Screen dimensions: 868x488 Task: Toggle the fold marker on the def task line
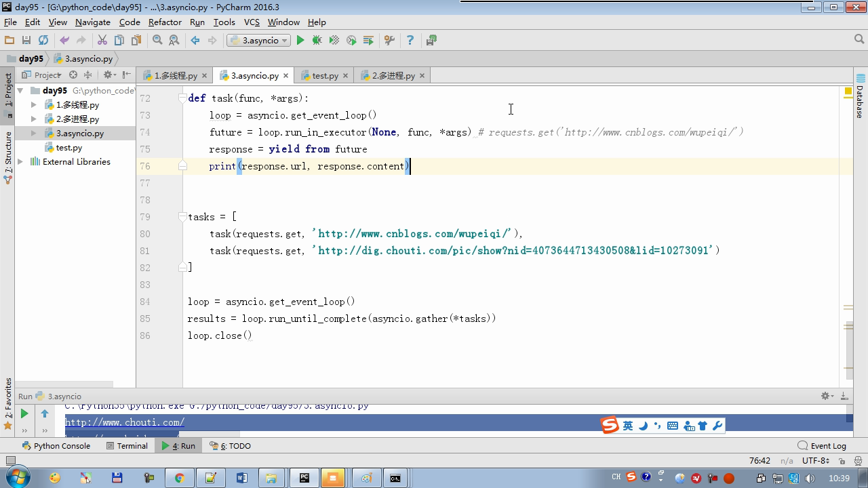pyautogui.click(x=182, y=98)
